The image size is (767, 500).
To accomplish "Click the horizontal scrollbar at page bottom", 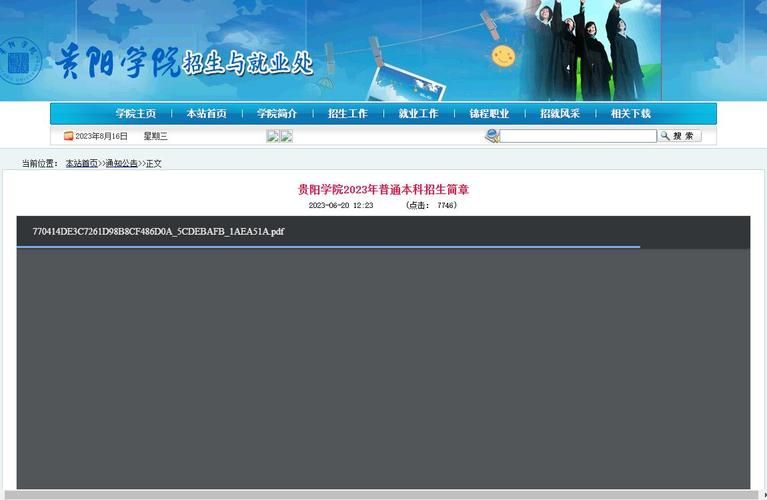I will [x=383, y=495].
